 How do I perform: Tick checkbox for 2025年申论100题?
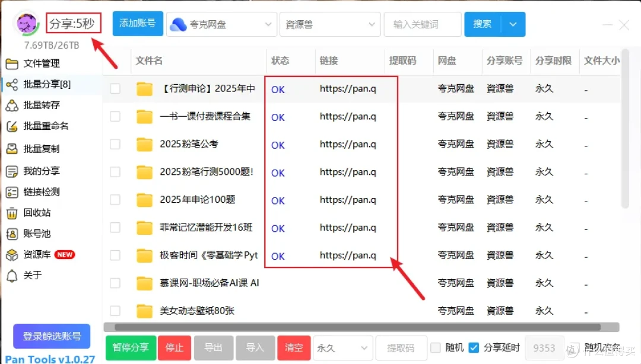(x=115, y=200)
